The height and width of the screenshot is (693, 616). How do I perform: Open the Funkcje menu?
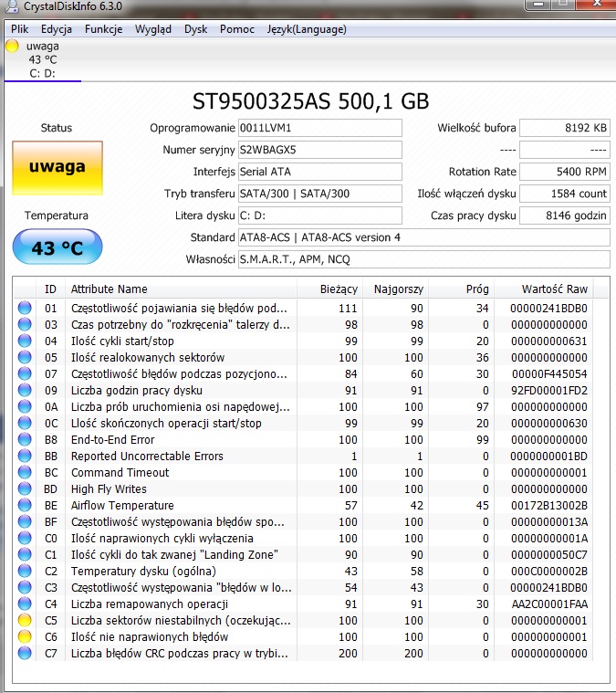(103, 29)
